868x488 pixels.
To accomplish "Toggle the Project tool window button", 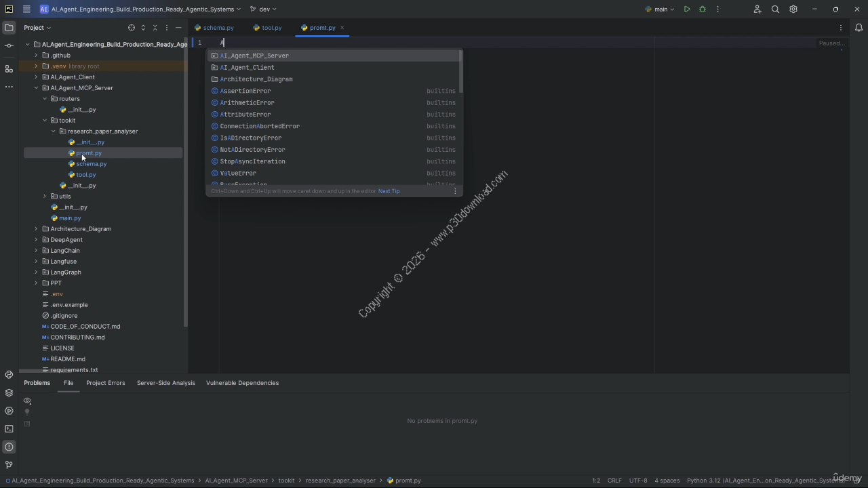I will tap(9, 28).
